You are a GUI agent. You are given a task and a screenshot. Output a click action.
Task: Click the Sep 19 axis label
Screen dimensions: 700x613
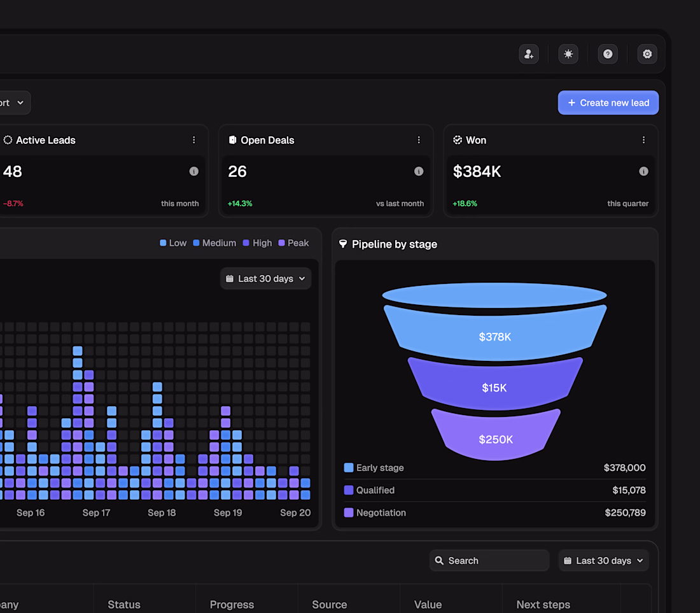(228, 512)
